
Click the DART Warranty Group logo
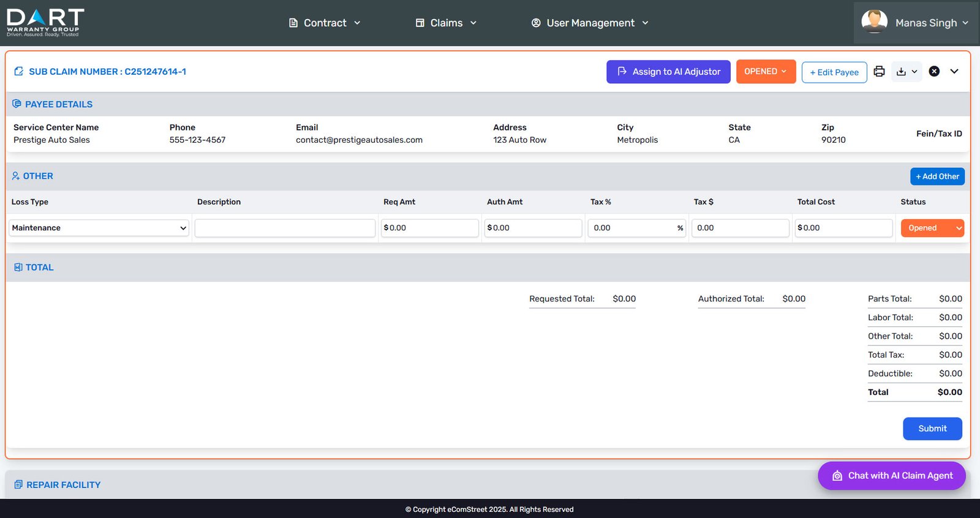pos(45,23)
